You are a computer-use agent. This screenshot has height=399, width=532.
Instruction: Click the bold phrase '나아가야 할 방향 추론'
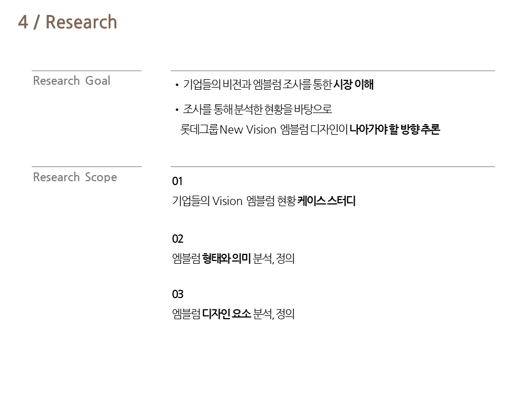395,129
